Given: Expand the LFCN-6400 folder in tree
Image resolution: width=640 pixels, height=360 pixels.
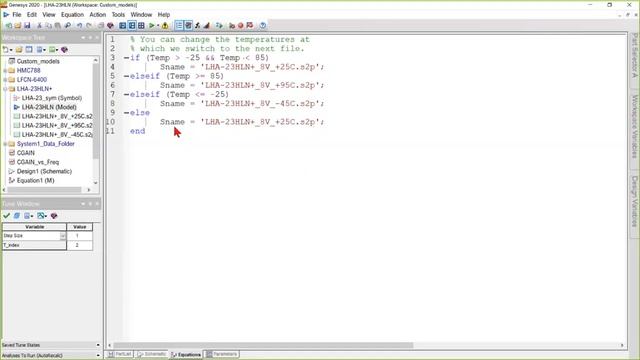Looking at the screenshot, I should [x=5, y=80].
